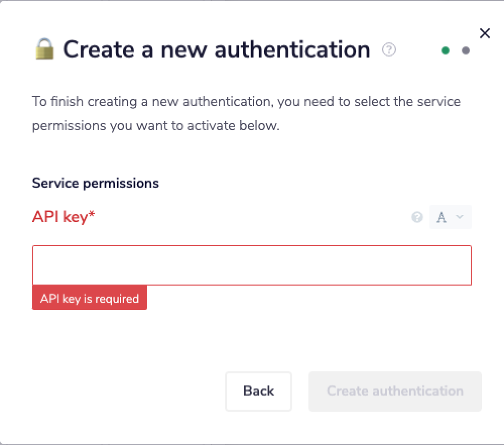Select the green first-step indicator dot
The width and height of the screenshot is (504, 445).
pyautogui.click(x=446, y=50)
